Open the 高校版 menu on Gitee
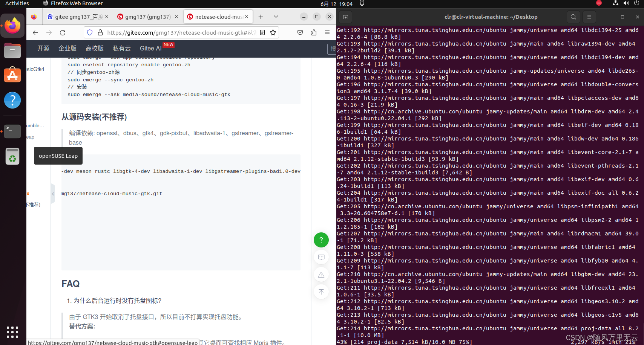The width and height of the screenshot is (644, 345). 95,49
